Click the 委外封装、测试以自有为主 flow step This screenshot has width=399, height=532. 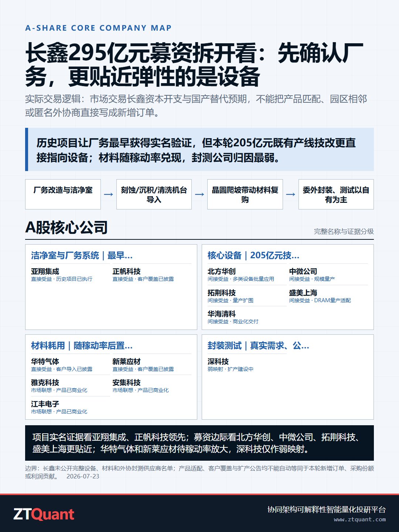(336, 194)
